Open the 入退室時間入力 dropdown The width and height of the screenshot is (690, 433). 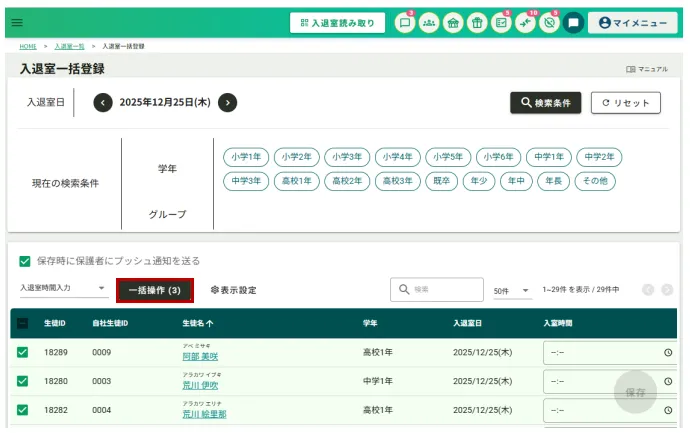coord(63,289)
